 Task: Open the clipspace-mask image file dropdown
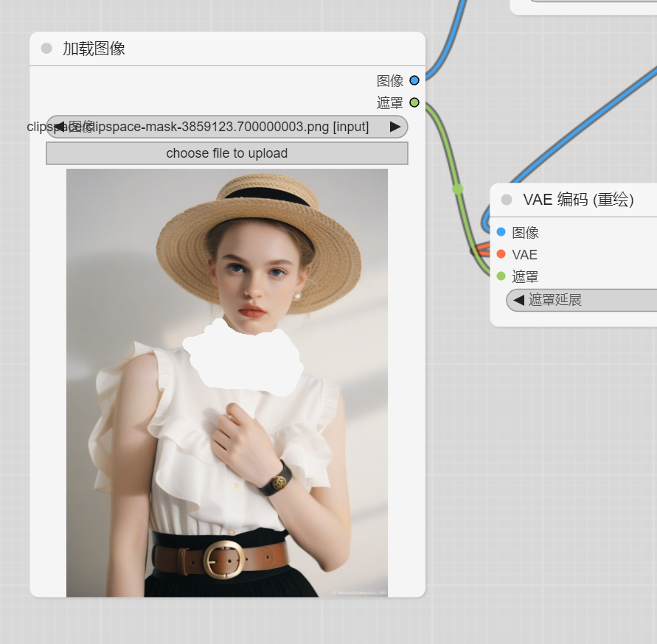coord(226,127)
